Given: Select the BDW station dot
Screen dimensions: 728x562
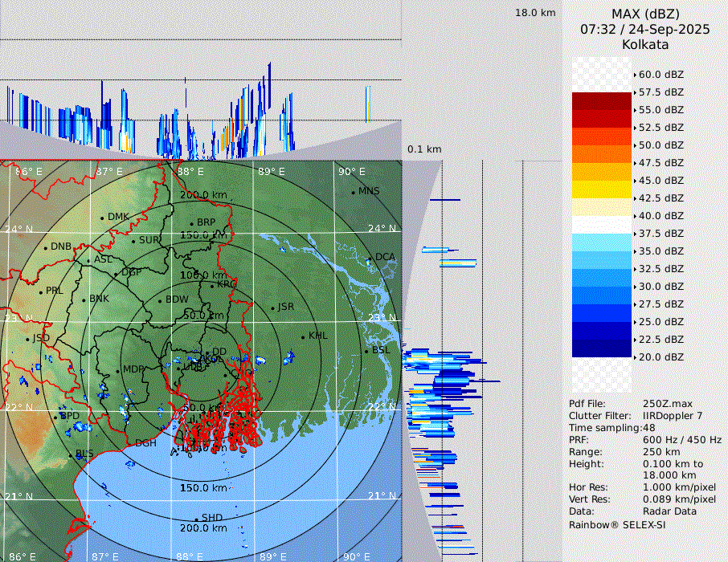Looking at the screenshot, I should point(160,300).
